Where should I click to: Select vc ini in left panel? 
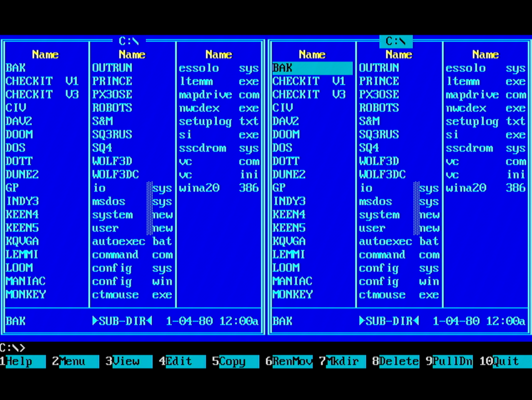(219, 175)
